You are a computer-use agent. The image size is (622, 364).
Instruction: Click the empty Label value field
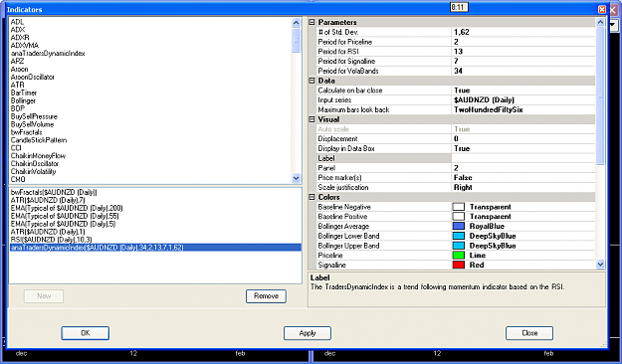(x=523, y=158)
